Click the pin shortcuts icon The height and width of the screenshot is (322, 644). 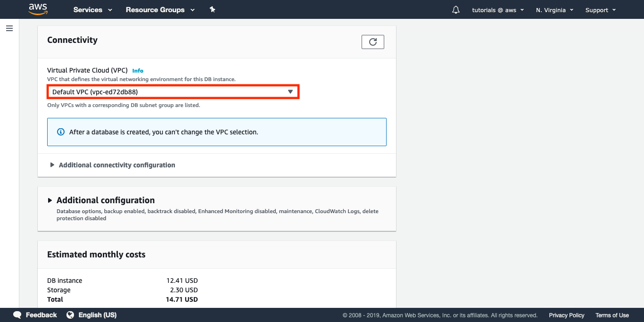(x=212, y=9)
